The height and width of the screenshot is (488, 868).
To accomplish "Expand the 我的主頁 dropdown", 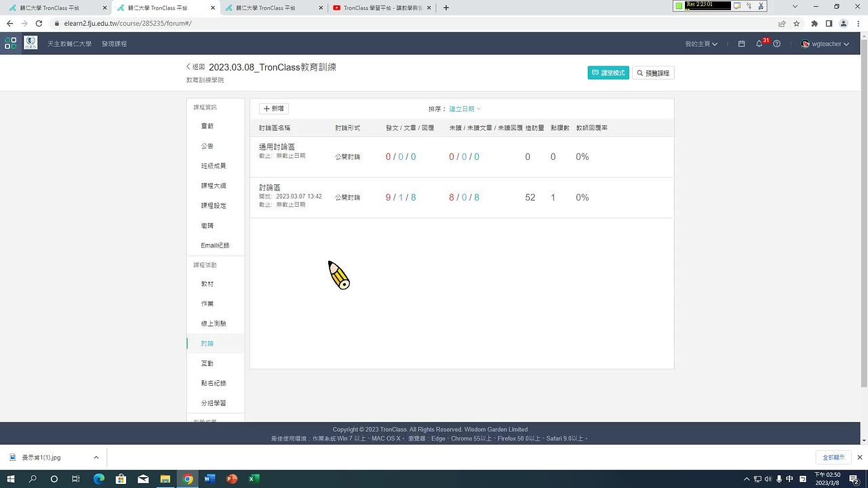I will (x=701, y=43).
